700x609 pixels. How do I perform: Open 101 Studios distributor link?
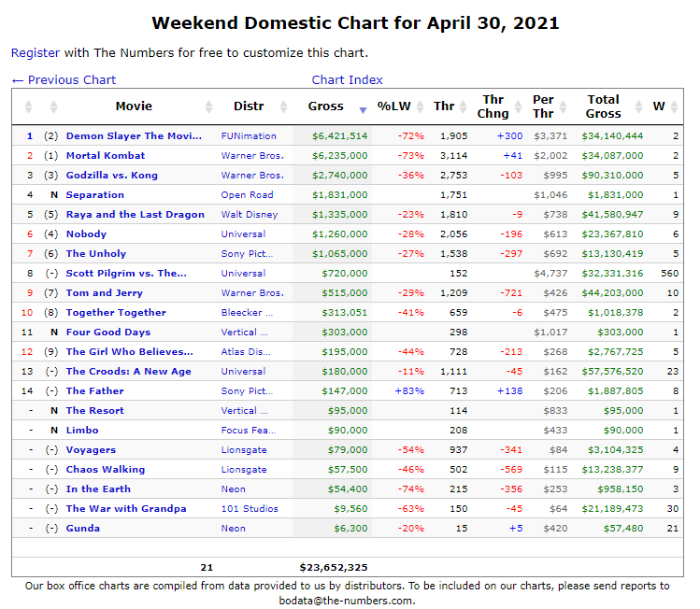coord(250,509)
